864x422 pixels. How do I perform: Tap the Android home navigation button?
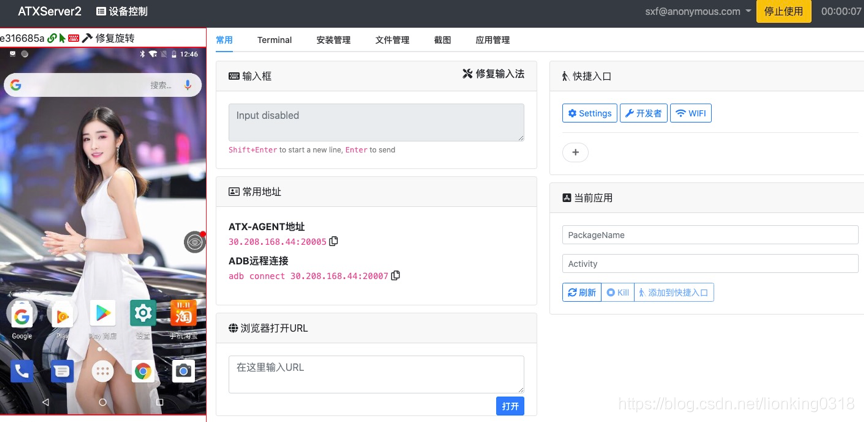(x=102, y=402)
